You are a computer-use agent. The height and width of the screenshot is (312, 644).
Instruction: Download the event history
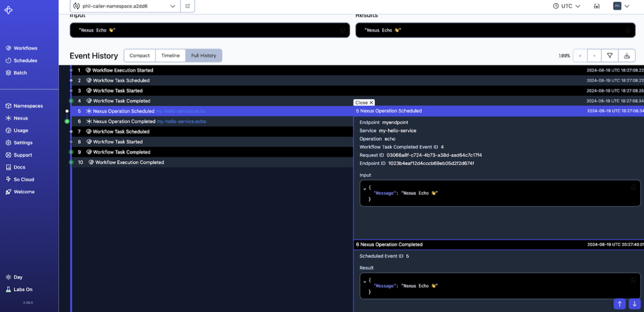(x=627, y=56)
